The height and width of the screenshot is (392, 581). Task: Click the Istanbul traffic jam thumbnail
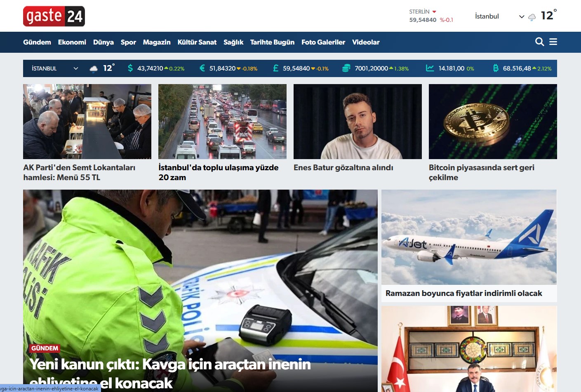222,122
